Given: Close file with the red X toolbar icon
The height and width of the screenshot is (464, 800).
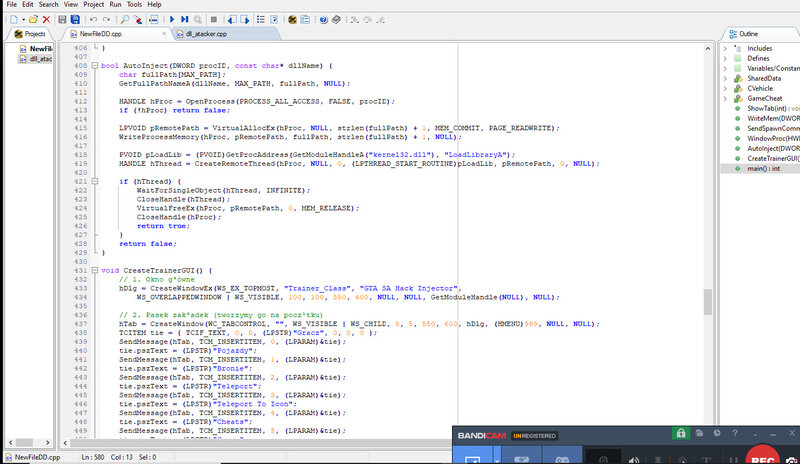Looking at the screenshot, I should tap(46, 19).
